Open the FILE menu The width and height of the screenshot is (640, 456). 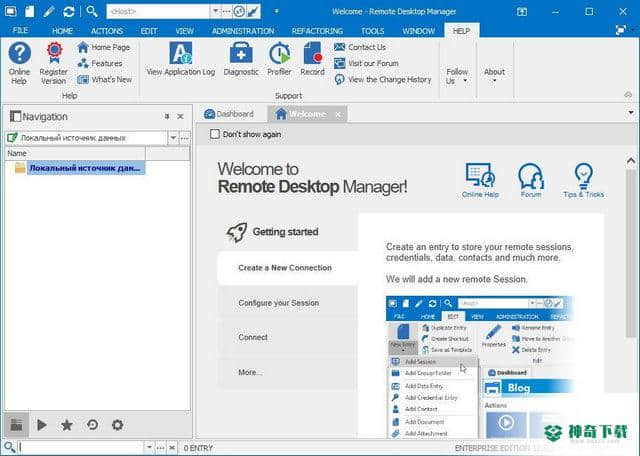click(x=20, y=31)
